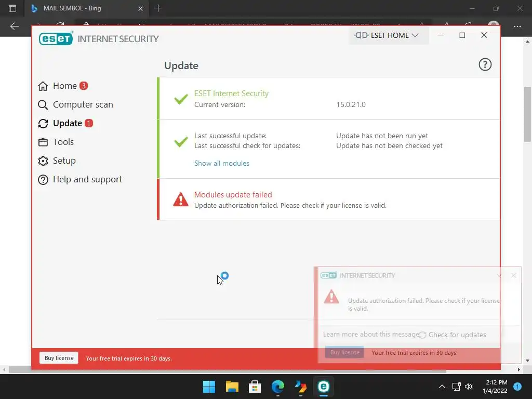Screen dimensions: 532x399
Task: Click the browser back arrow
Action: click(x=14, y=26)
